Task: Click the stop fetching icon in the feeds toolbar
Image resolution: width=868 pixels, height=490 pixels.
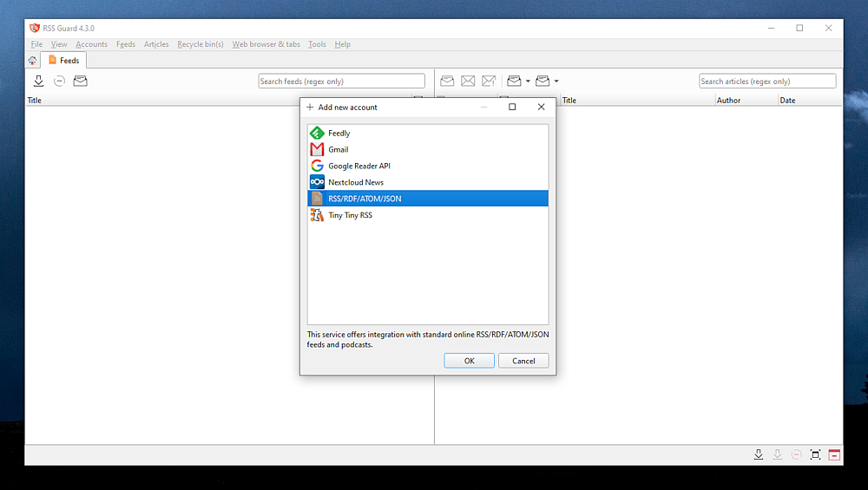Action: coord(59,82)
